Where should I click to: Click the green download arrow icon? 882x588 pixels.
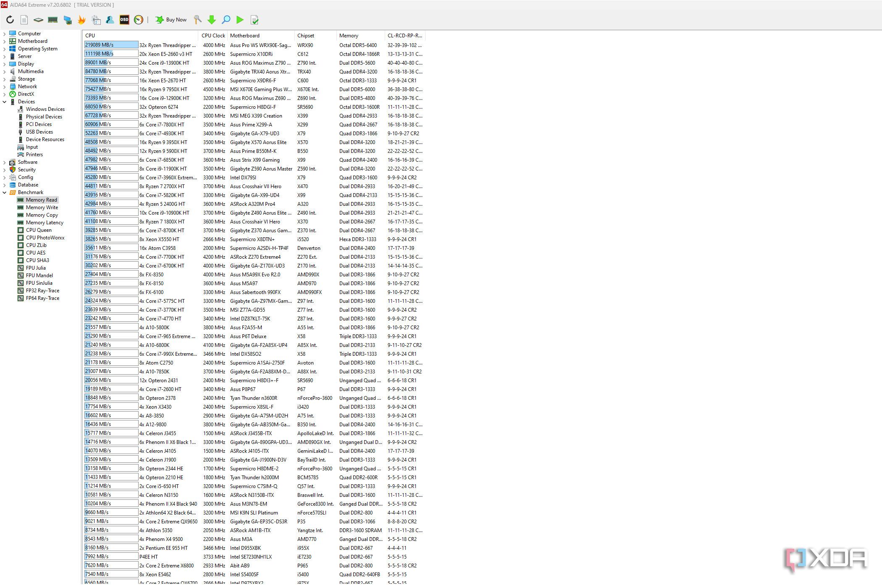(212, 20)
